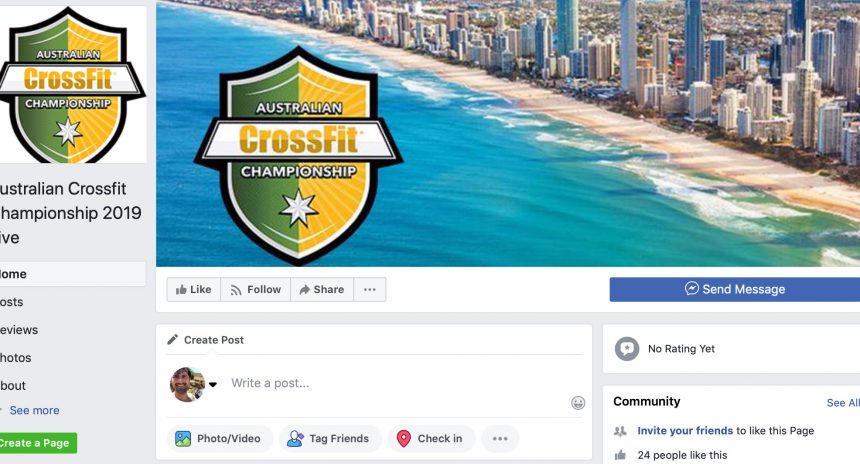The image size is (860, 464).
Task: Expand See more in left sidebar
Action: click(34, 410)
